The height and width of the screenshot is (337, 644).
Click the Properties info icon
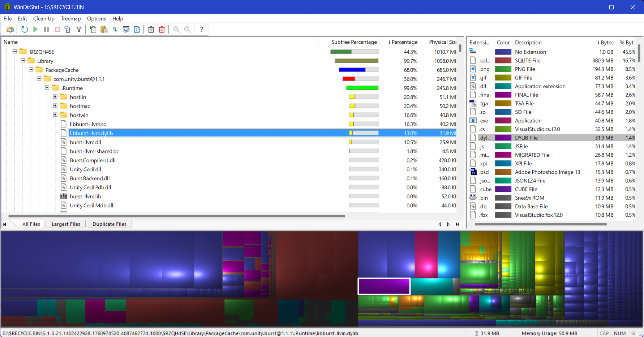click(137, 30)
